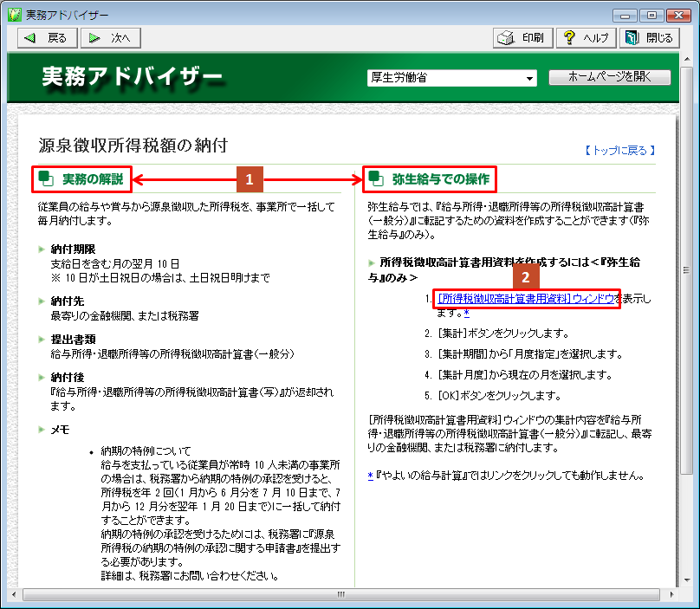The image size is (700, 609).
Task: Click the triangle bullet beside 提出書類
Action: pyautogui.click(x=42, y=340)
